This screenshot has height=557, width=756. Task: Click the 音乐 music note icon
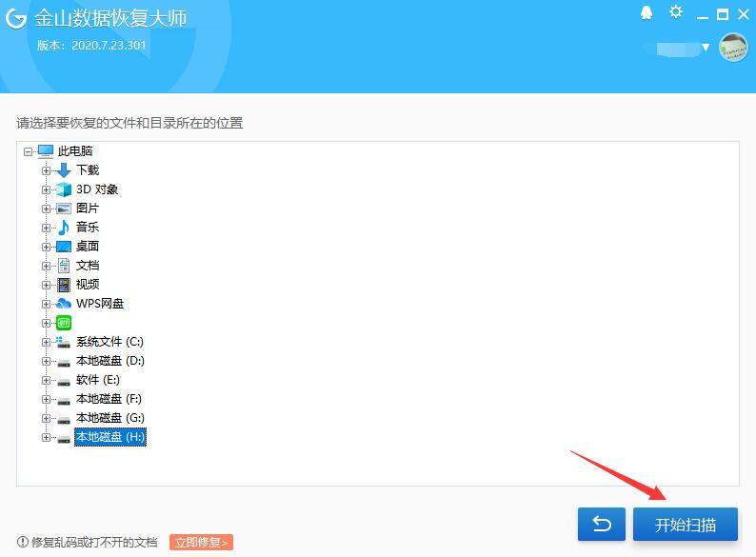pyautogui.click(x=64, y=228)
